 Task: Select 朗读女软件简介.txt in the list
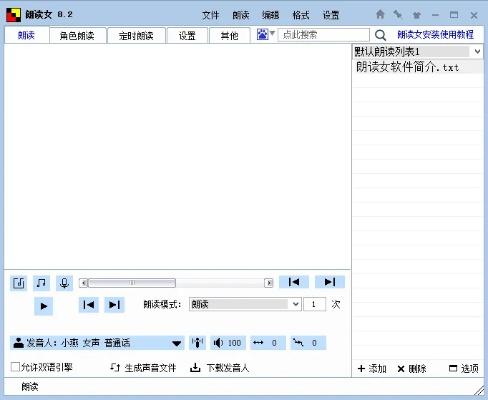[x=418, y=67]
